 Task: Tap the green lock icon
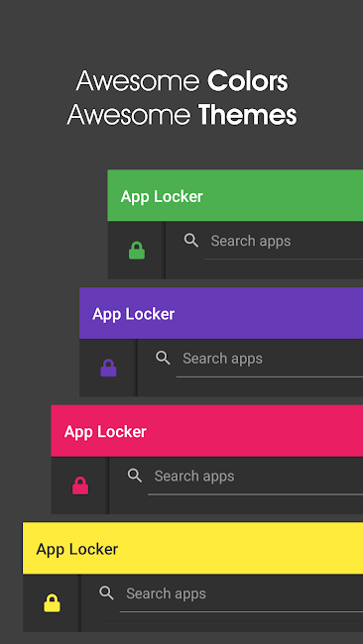137,251
